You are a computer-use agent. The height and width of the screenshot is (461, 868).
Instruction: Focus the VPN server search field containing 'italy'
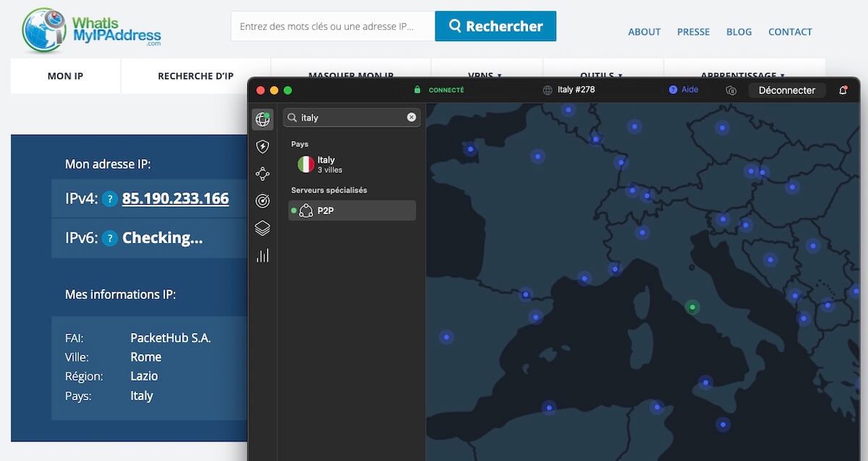[352, 117]
